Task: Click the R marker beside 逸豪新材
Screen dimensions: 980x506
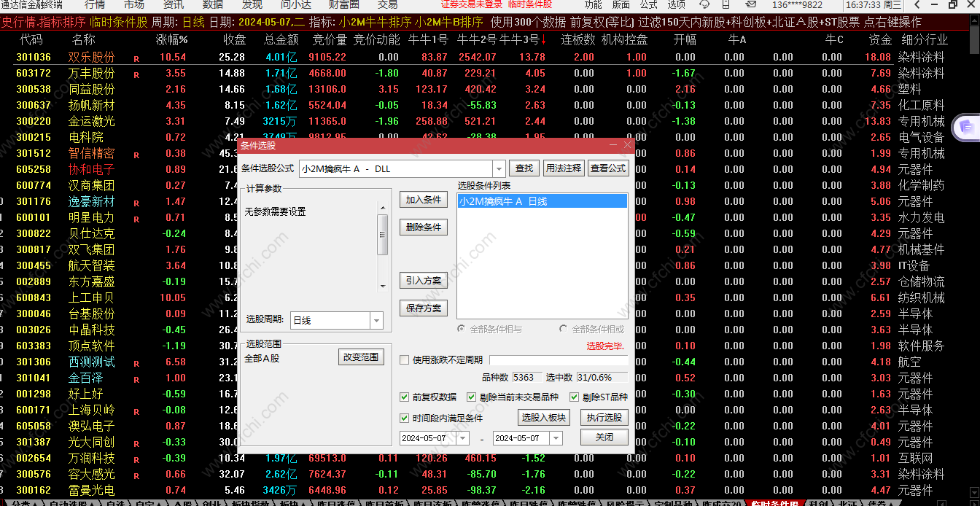Action: pos(136,202)
